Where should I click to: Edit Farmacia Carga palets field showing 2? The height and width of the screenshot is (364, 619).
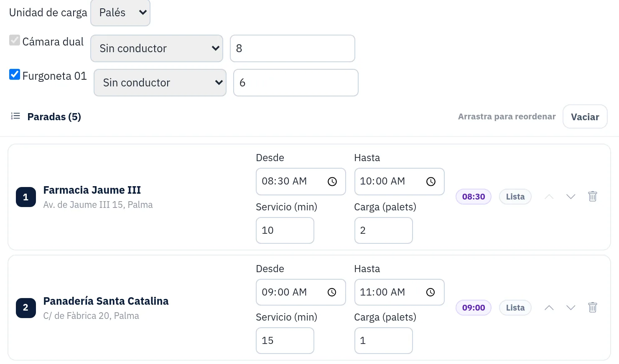[x=384, y=230]
